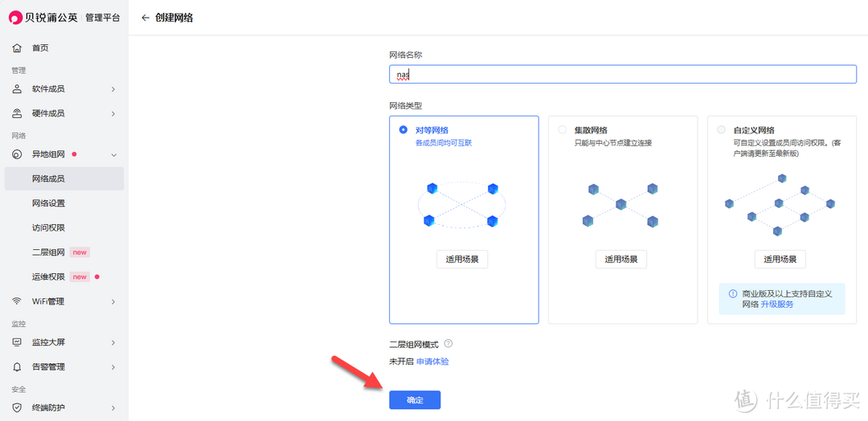Screen dimensions: 868x421
Task: Expand the 软件成员 chevron
Action: click(113, 89)
